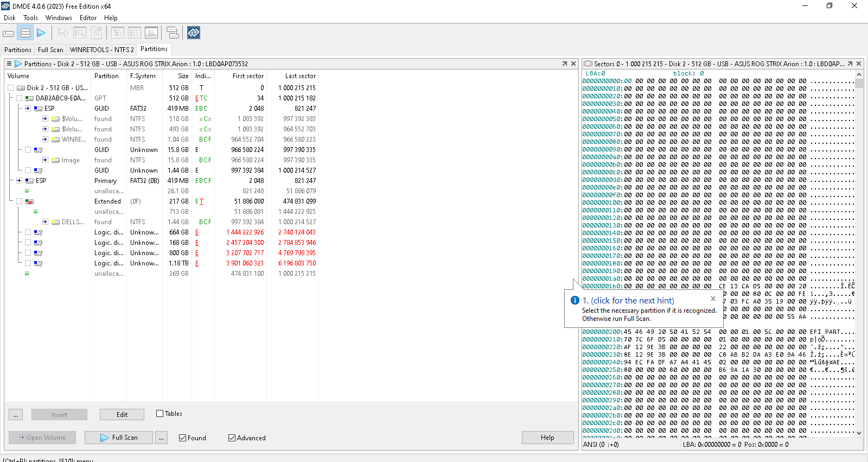Open the Windows menu
This screenshot has height=462, width=868.
(x=59, y=18)
